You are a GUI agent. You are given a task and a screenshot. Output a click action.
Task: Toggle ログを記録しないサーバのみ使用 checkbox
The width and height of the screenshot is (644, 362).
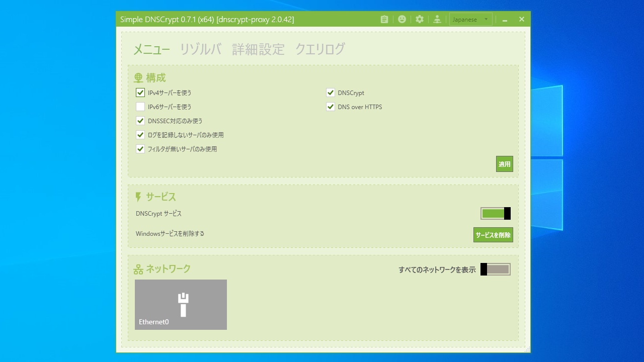click(x=140, y=135)
